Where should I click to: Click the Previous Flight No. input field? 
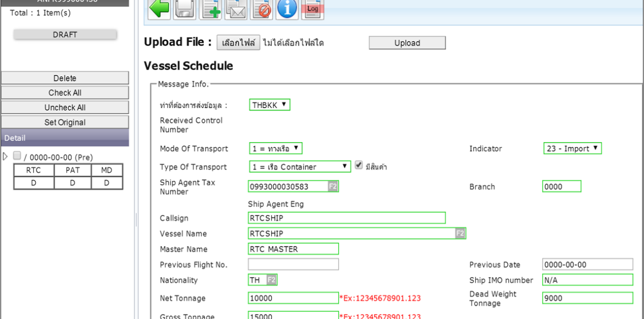coord(293,264)
